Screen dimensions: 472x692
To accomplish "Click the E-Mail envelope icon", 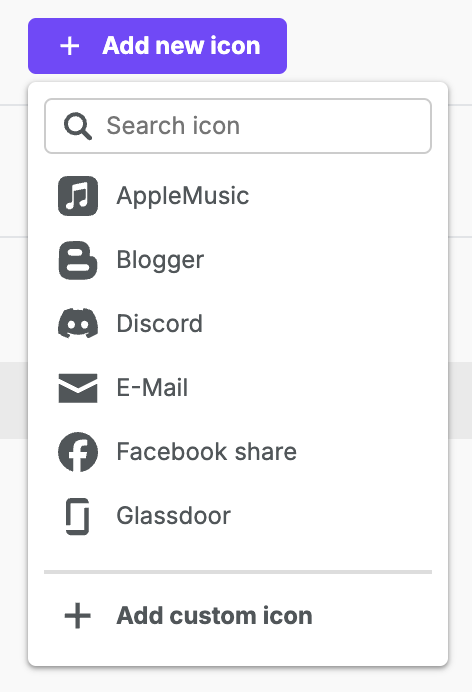I will 78,388.
